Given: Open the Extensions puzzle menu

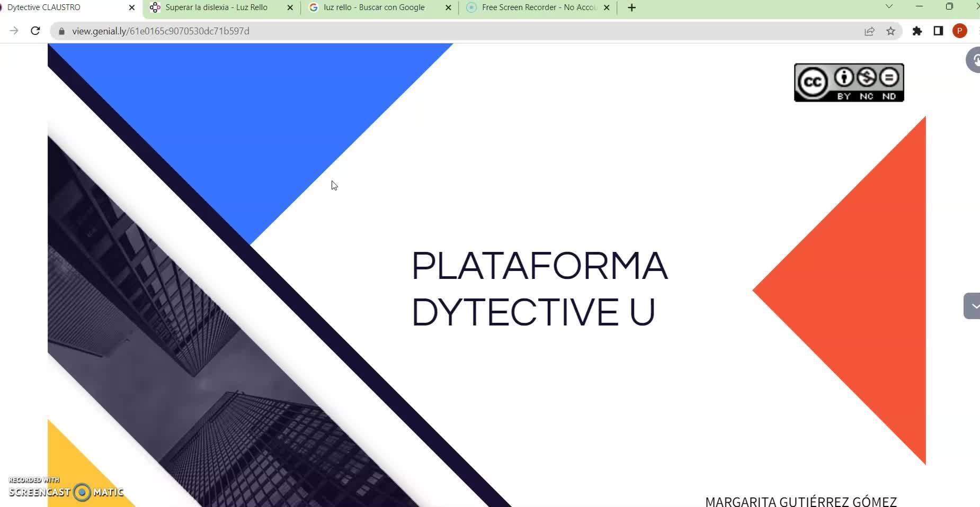Looking at the screenshot, I should [917, 31].
